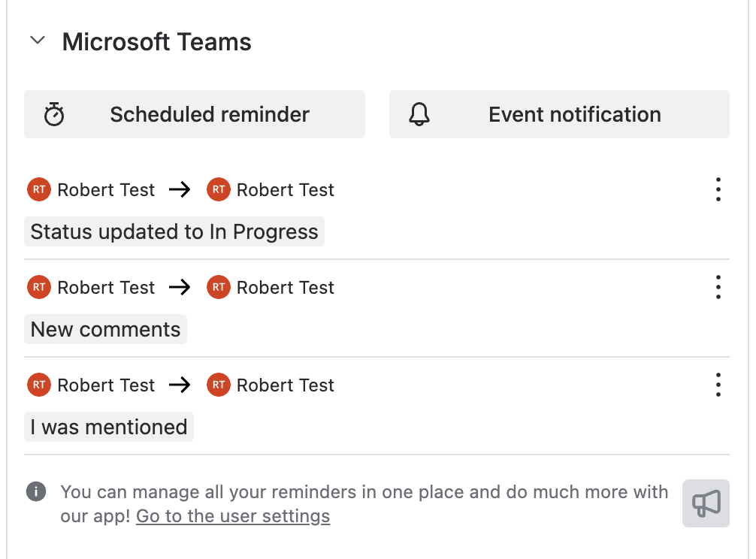This screenshot has height=559, width=756.
Task: Collapse the Microsoft Teams section chevron
Action: [x=38, y=41]
